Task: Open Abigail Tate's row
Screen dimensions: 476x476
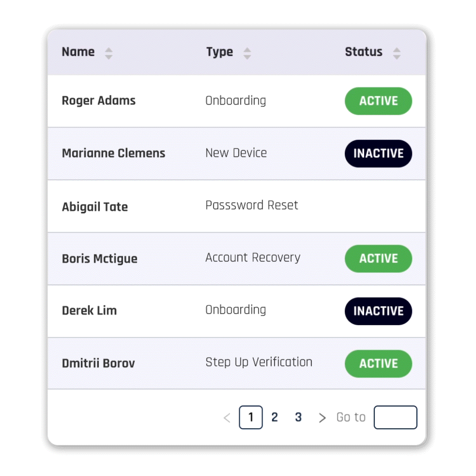Action: (95, 207)
